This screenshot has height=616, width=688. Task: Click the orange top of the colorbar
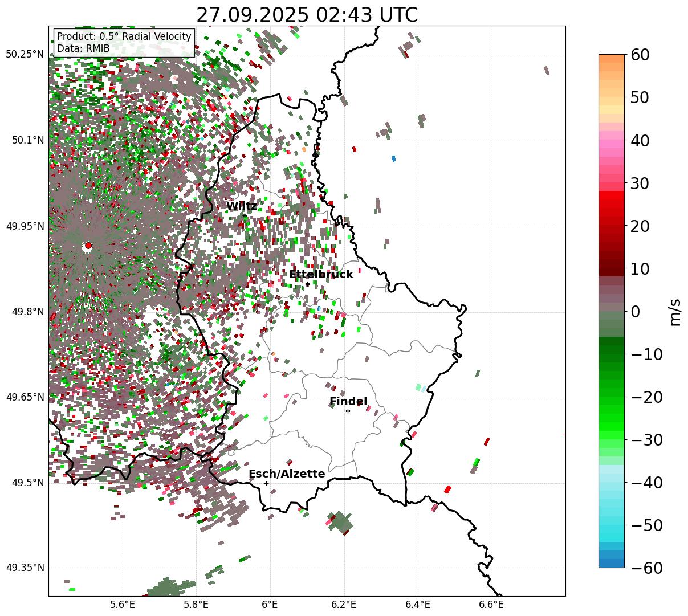612,59
